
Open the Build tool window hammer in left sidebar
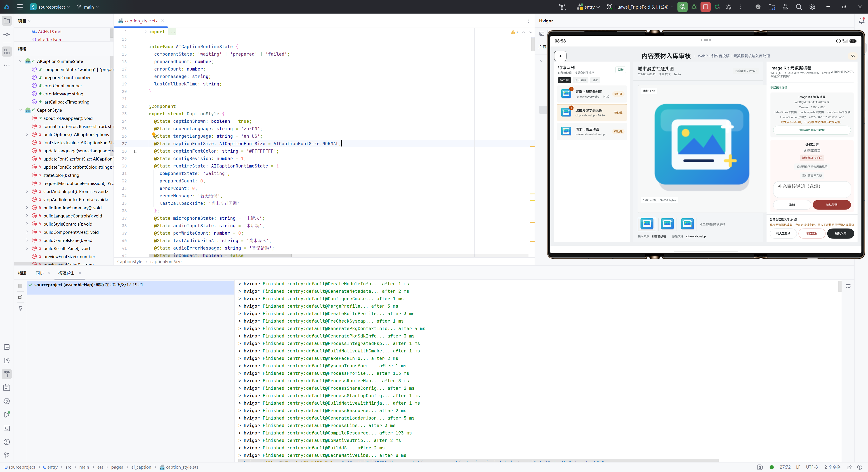tap(7, 374)
